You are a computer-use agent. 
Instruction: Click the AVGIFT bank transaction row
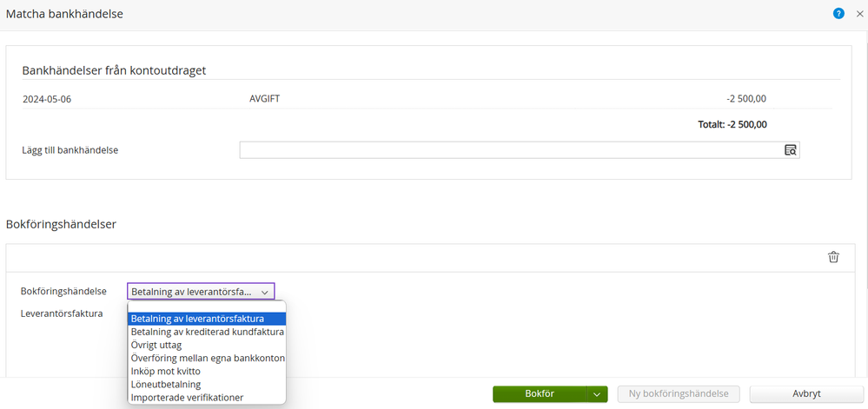click(264, 99)
